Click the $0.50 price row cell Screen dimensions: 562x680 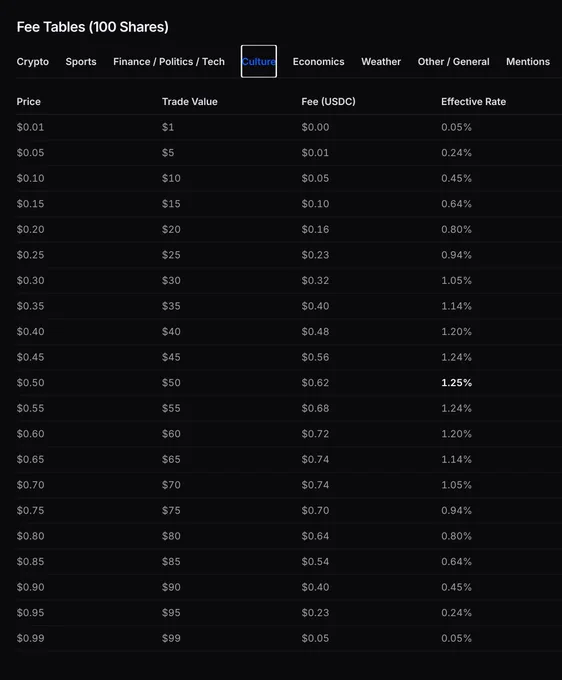[30, 382]
